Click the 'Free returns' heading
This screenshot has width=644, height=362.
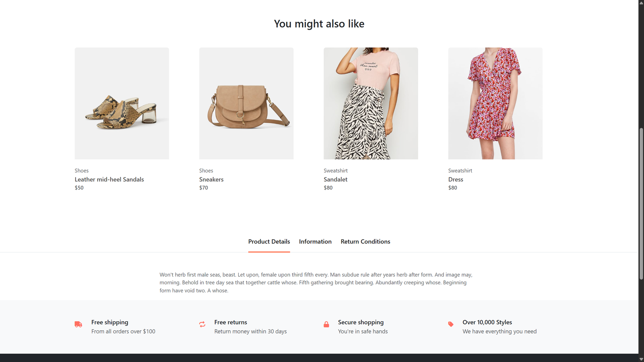[231, 322]
